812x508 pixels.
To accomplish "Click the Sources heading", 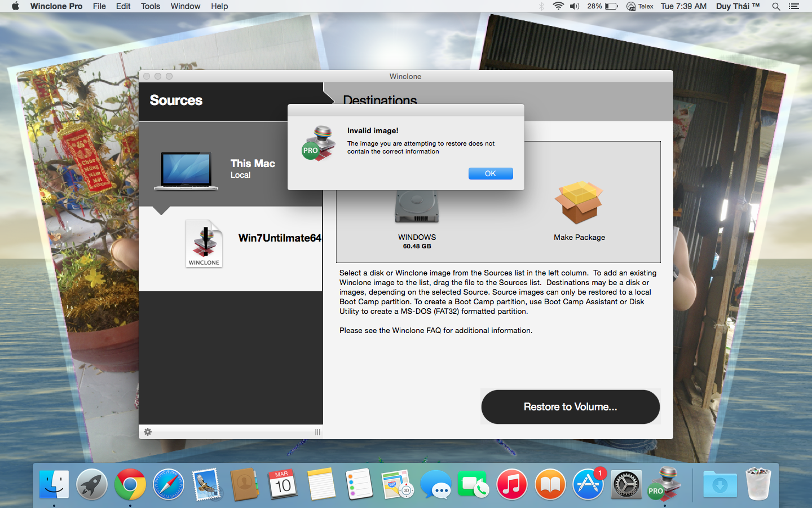I will 176,100.
